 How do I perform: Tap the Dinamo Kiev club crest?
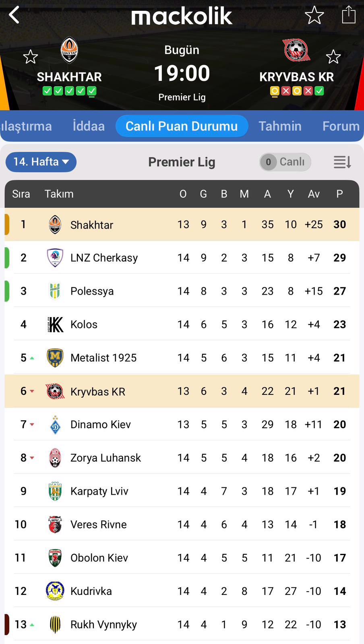pos(55,425)
